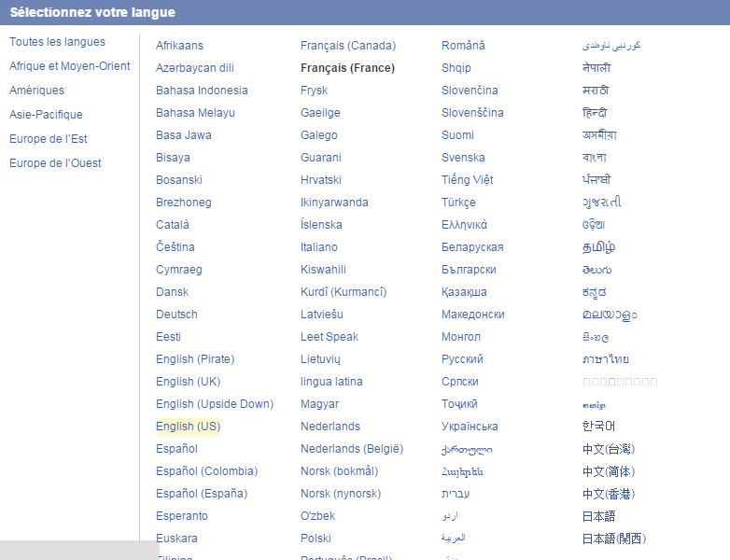730x560 pixels.
Task: Choose Shqip language
Action: [456, 68]
